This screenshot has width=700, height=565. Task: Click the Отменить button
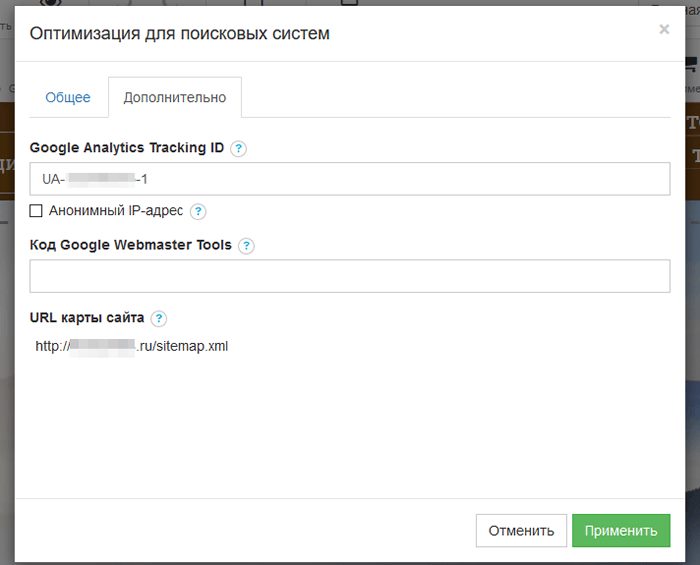[521, 530]
